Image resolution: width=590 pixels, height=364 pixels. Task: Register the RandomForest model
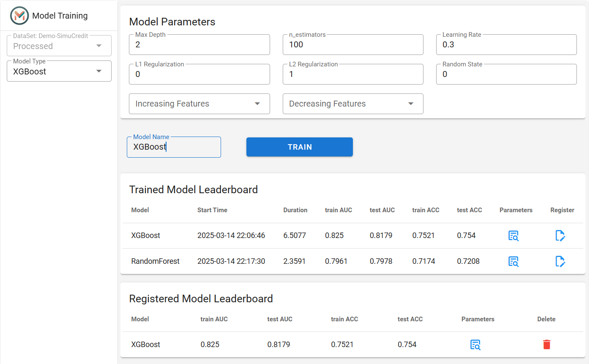coord(560,262)
